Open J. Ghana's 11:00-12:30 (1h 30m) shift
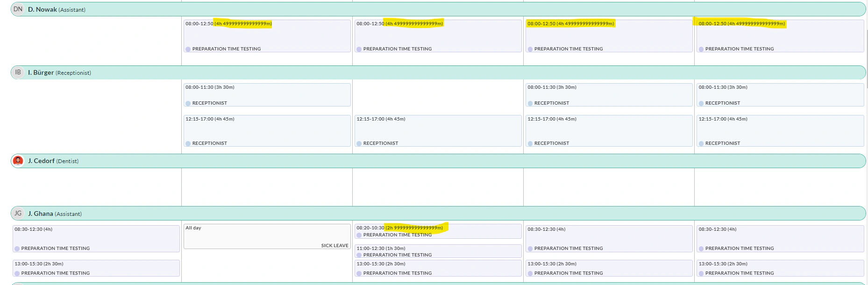868x285 pixels. [438, 251]
